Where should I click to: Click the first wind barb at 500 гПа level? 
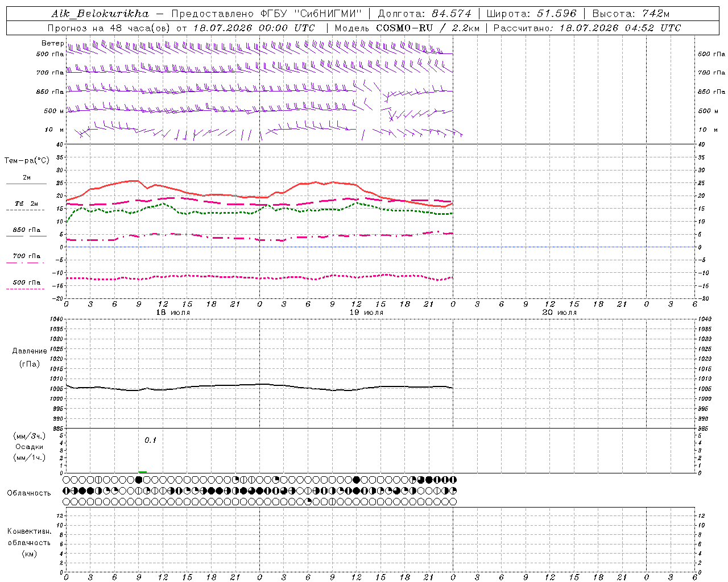71,48
